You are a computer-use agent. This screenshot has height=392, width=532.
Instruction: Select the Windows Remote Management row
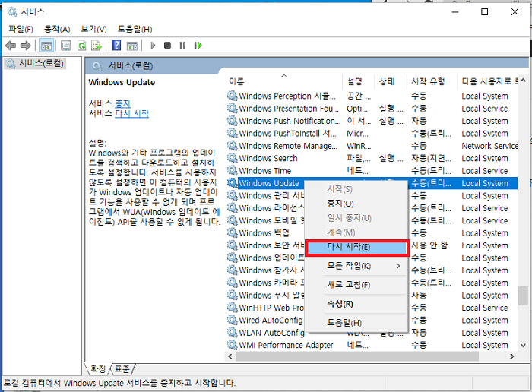click(x=372, y=146)
